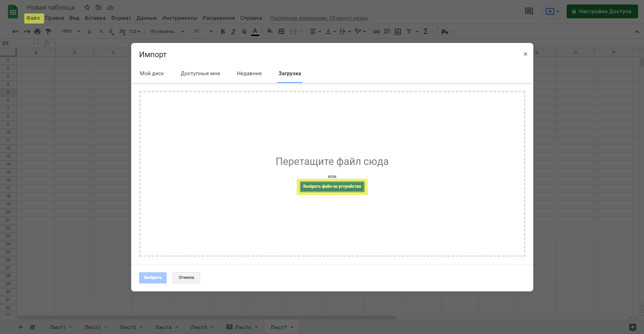The width and height of the screenshot is (644, 334).
Task: Click the Выбрать button
Action: pos(153,278)
